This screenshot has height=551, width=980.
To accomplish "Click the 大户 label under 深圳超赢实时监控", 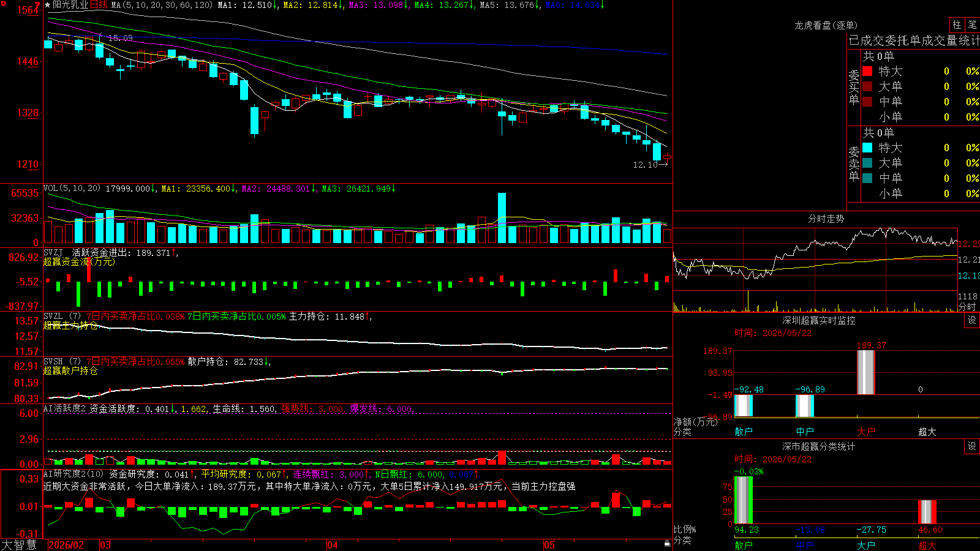I will pyautogui.click(x=866, y=432).
